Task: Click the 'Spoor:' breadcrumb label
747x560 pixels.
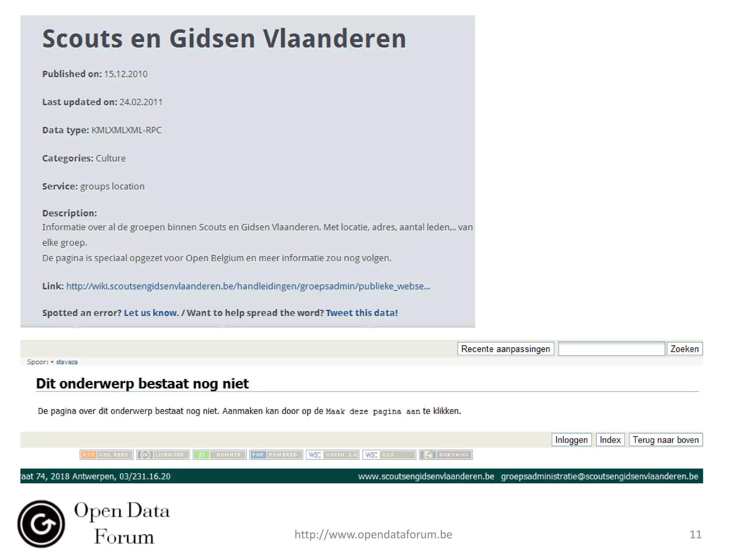Action: pos(38,362)
